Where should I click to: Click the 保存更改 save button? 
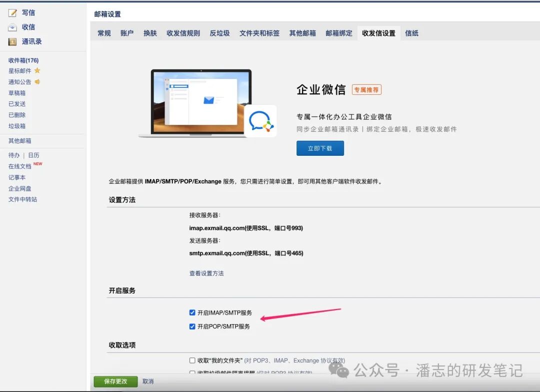click(115, 382)
